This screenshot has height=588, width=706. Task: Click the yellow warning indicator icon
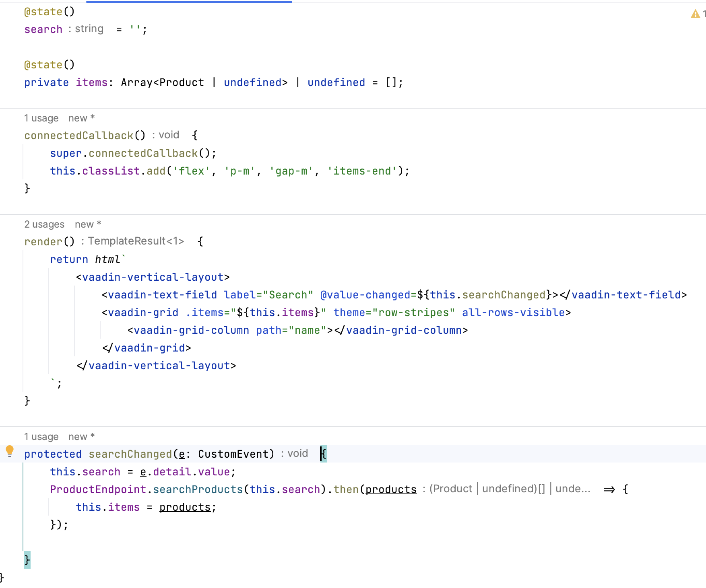(x=695, y=14)
